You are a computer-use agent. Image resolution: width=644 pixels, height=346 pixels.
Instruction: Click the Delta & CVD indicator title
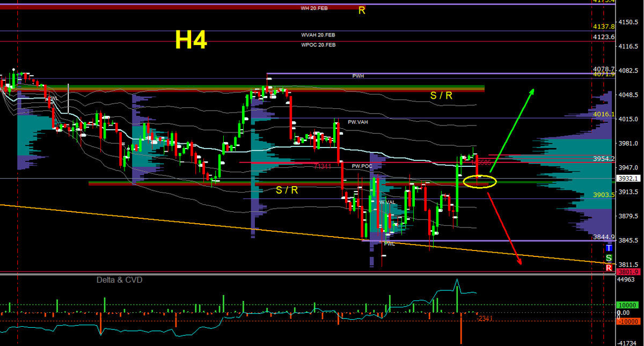pos(119,280)
